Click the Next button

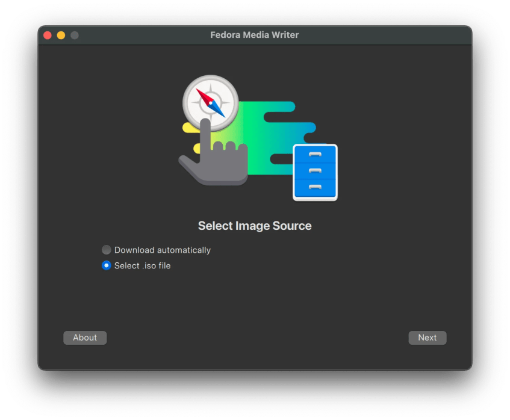click(427, 338)
